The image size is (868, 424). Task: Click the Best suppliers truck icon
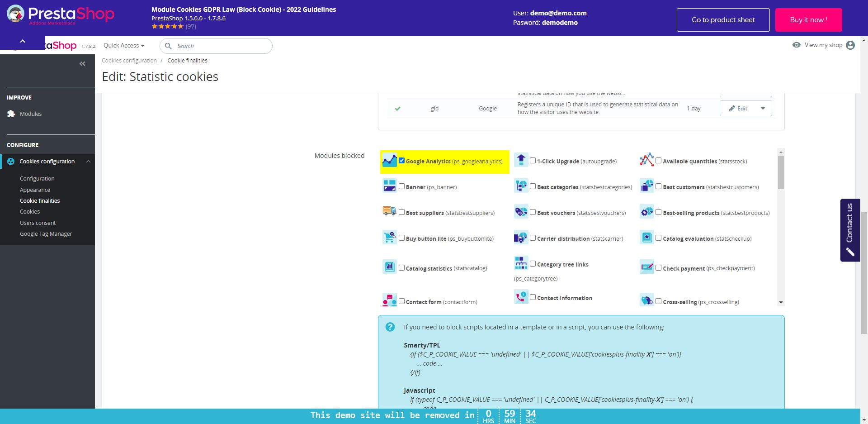(389, 211)
